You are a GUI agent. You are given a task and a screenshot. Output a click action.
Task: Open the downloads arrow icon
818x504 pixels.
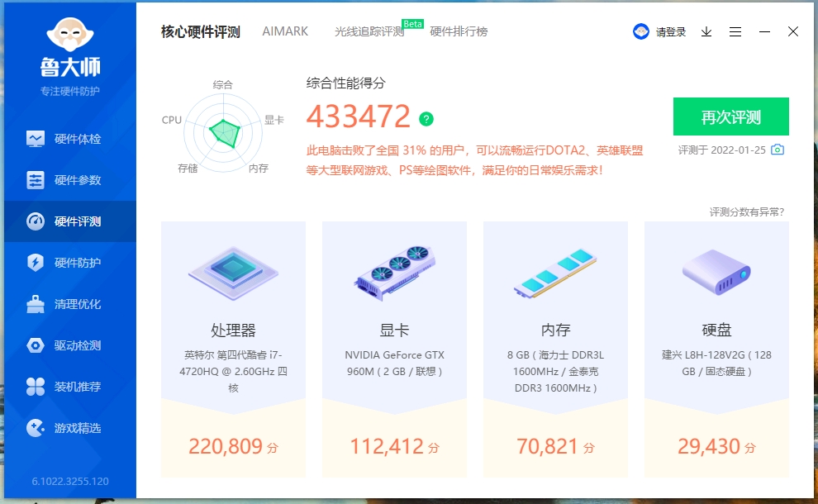click(x=706, y=32)
